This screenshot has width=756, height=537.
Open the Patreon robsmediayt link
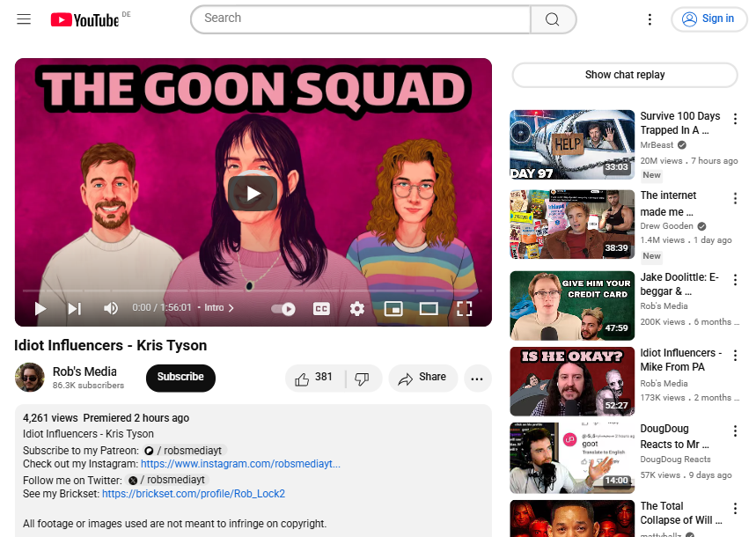(x=185, y=451)
